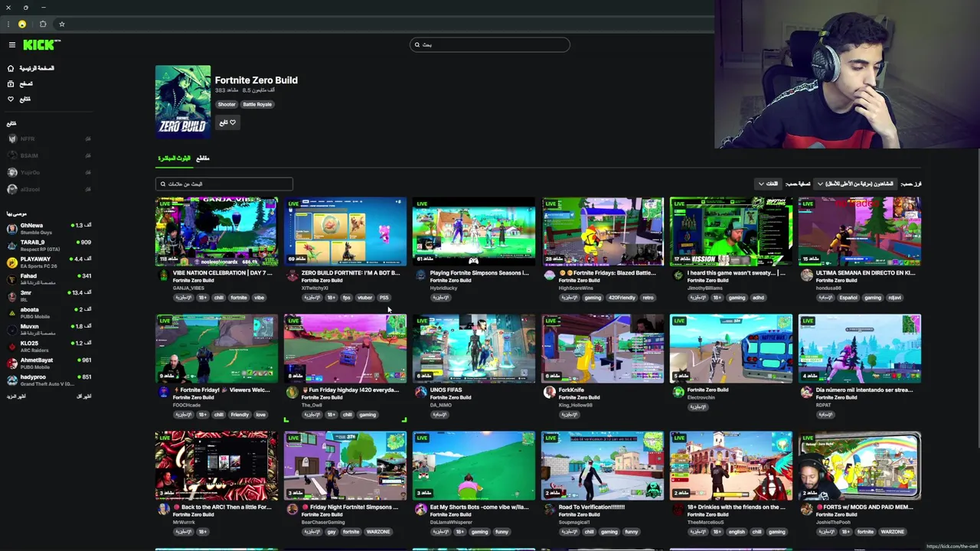The height and width of the screenshot is (551, 980).
Task: Open NFFR channel in followed list
Action: 48,139
